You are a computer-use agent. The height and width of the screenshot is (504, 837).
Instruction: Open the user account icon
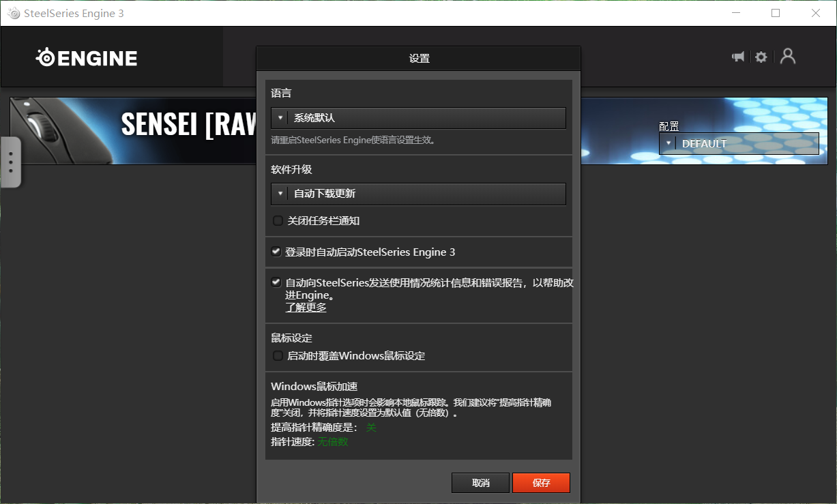pos(788,56)
